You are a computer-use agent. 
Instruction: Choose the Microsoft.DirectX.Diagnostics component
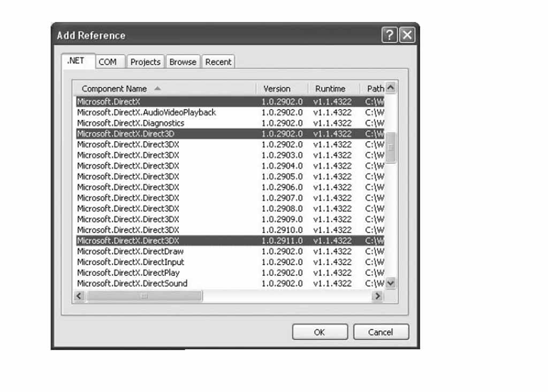click(230, 123)
